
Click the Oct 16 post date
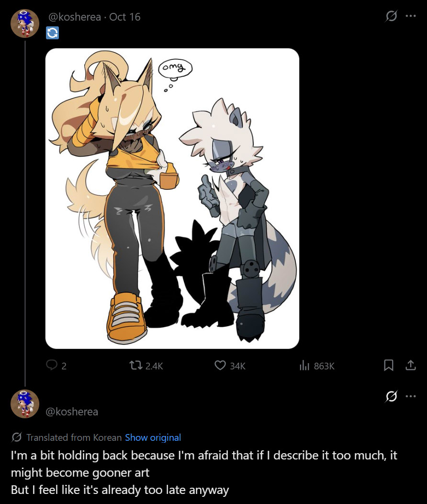125,17
